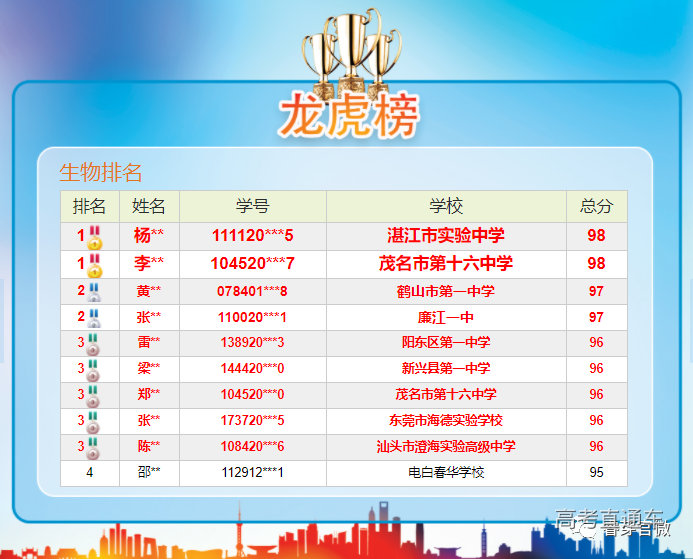Click the trophy image above 龙虎榜
The image size is (693, 559).
pos(351,53)
